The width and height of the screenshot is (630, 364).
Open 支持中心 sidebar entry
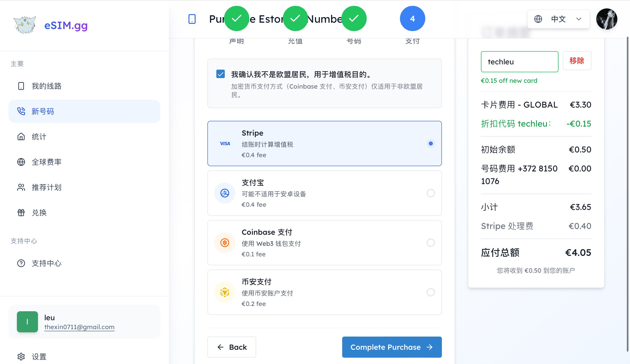click(x=84, y=263)
